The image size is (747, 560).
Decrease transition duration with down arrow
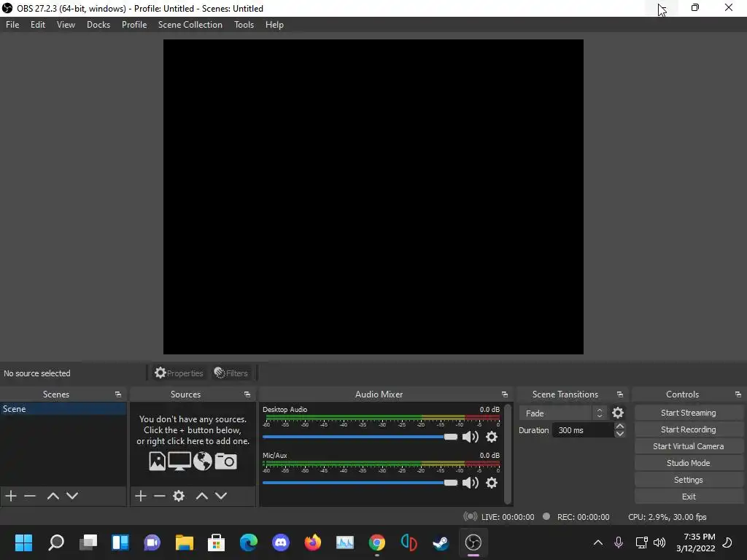pyautogui.click(x=620, y=434)
